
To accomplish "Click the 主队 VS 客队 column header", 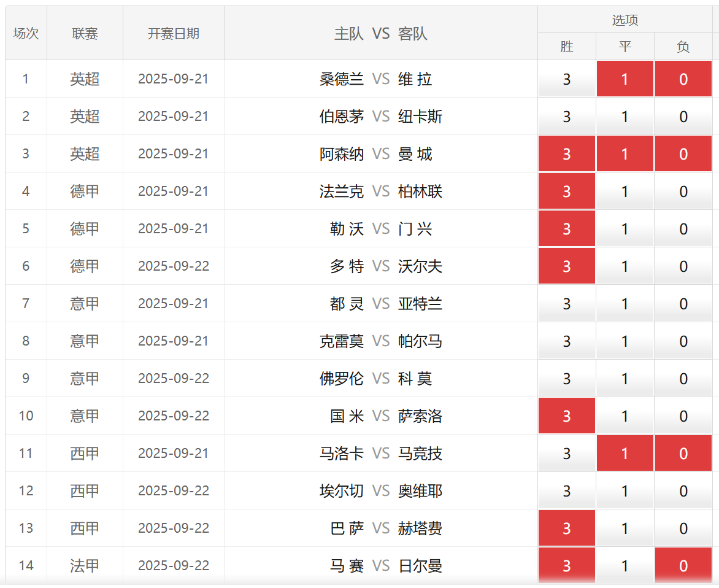I will click(380, 34).
